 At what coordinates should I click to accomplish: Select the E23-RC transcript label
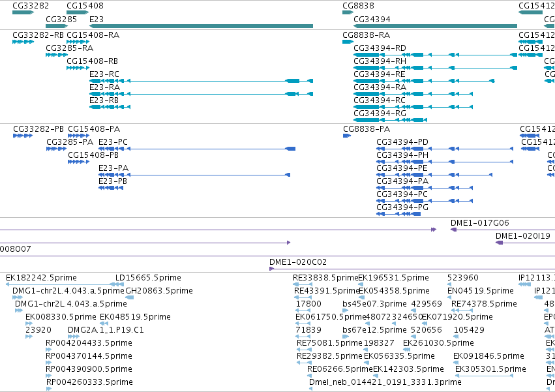tap(104, 74)
